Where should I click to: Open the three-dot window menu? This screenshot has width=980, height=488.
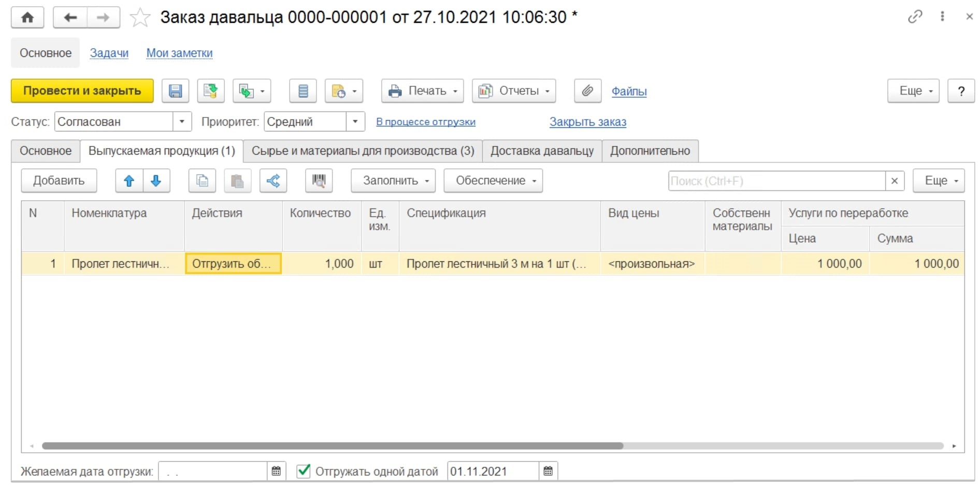point(942,17)
